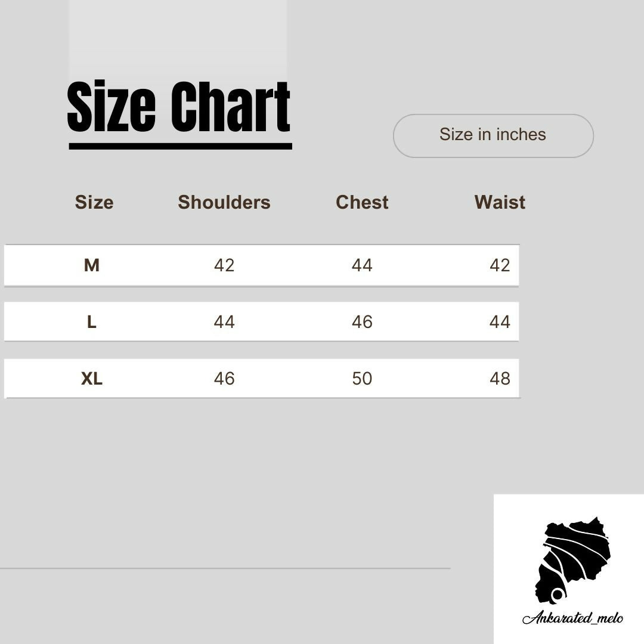644x644 pixels.
Task: Click the Ankarated_melo signature text
Action: 572,618
